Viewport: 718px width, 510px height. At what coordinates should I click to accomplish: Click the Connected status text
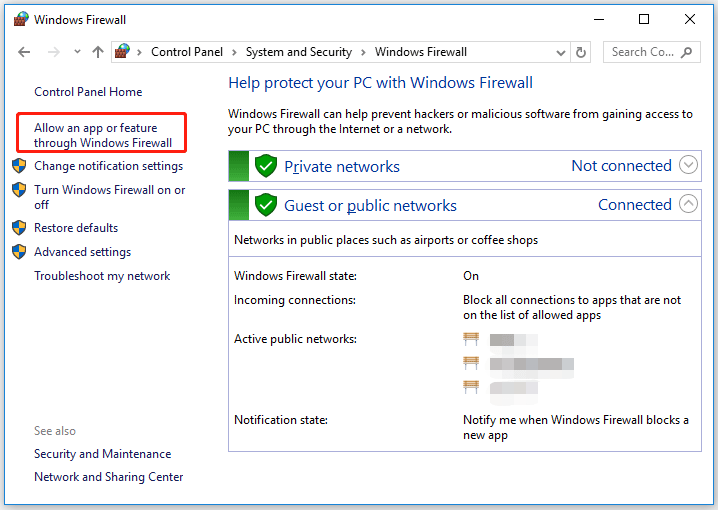coord(635,205)
